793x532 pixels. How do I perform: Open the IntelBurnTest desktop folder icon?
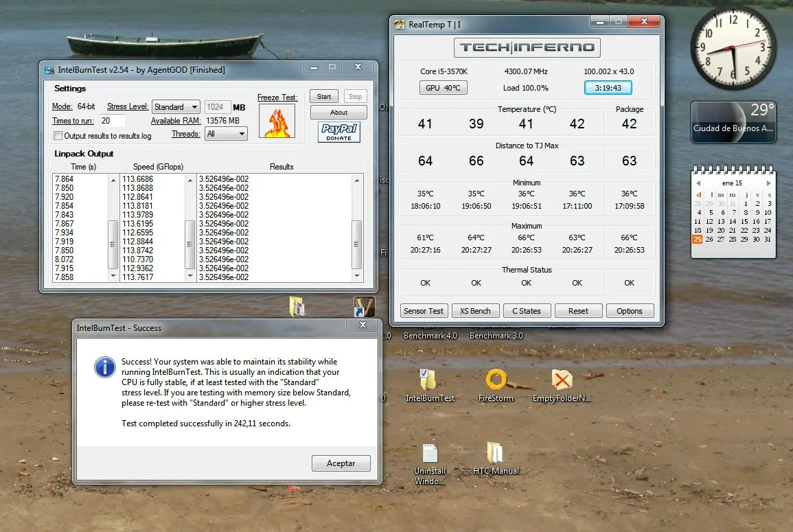tap(429, 380)
